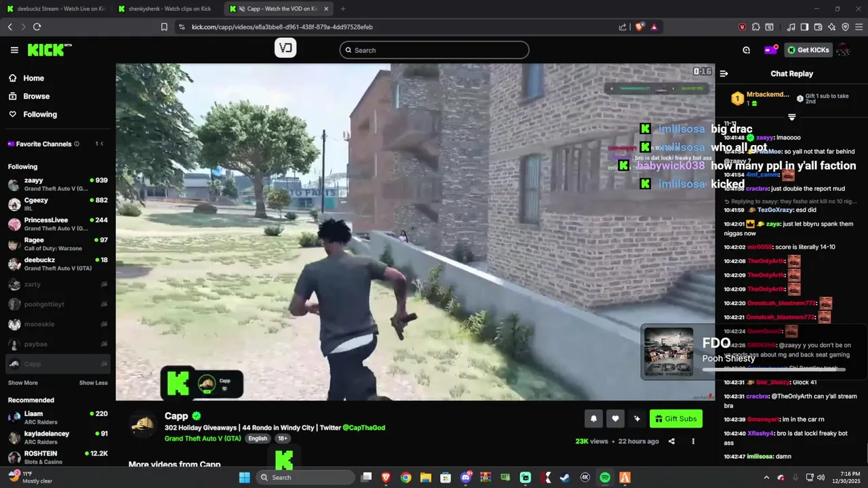This screenshot has width=868, height=488.
Task: Open PrincessLivee channel in Following list
Action: 58,224
